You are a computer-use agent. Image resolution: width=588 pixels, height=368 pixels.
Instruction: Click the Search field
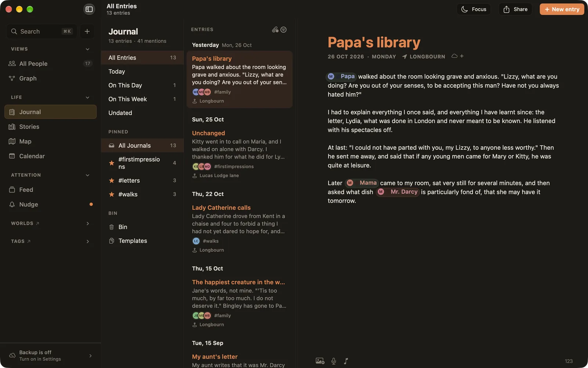point(41,31)
